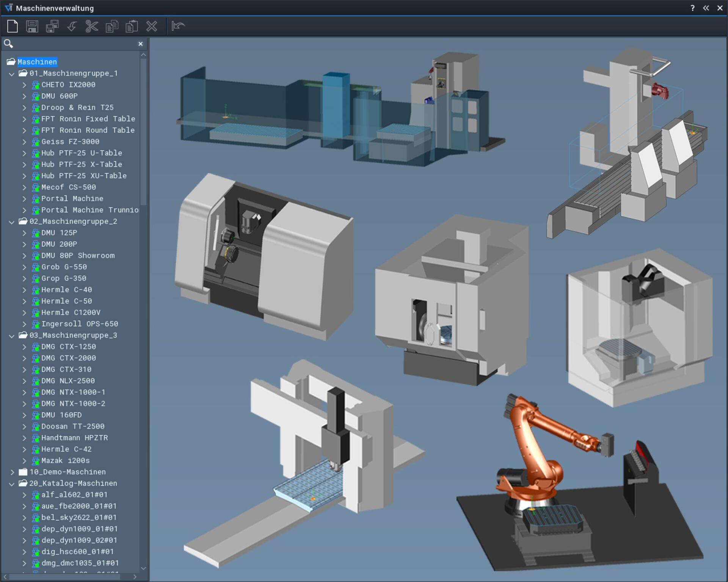The width and height of the screenshot is (728, 582).
Task: Select DMG NLX-2500 in the tree
Action: tap(68, 381)
